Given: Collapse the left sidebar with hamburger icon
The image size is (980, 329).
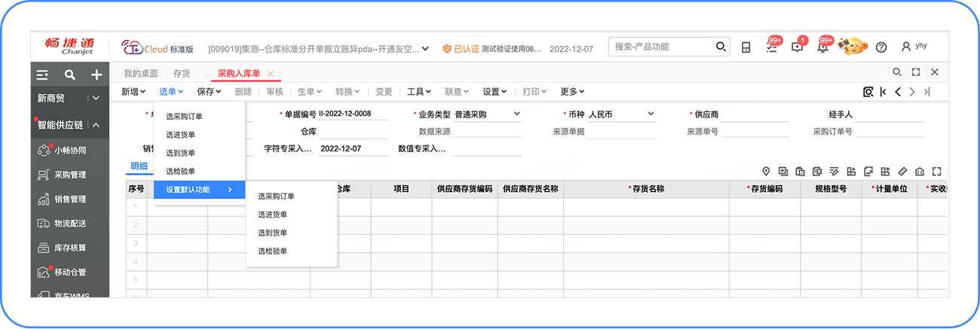Looking at the screenshot, I should (x=42, y=75).
